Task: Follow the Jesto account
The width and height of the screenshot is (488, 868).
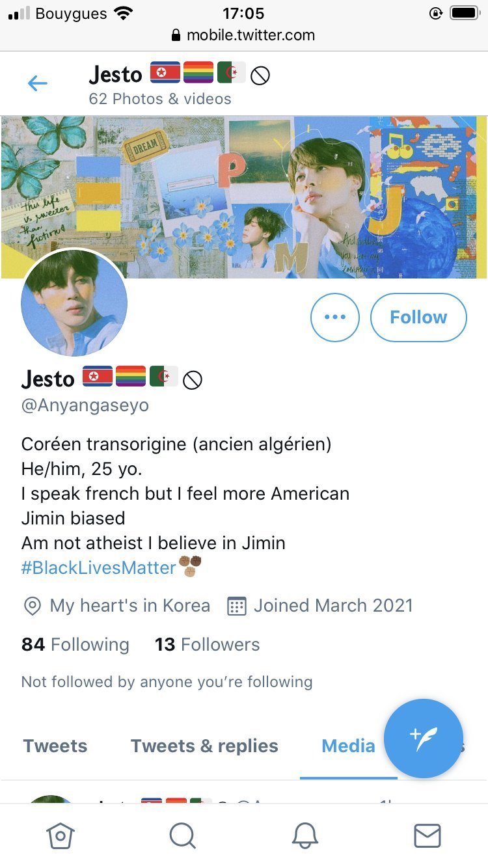Action: (x=418, y=318)
